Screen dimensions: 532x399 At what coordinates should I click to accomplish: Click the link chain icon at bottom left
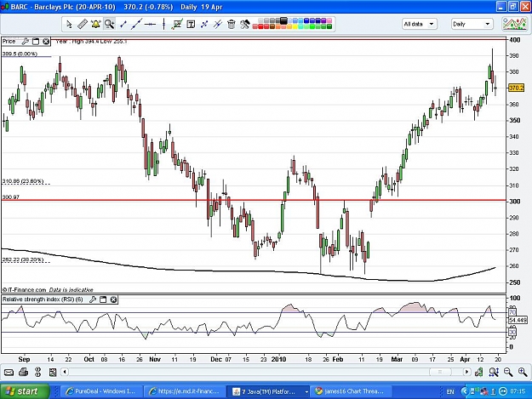pos(37,373)
